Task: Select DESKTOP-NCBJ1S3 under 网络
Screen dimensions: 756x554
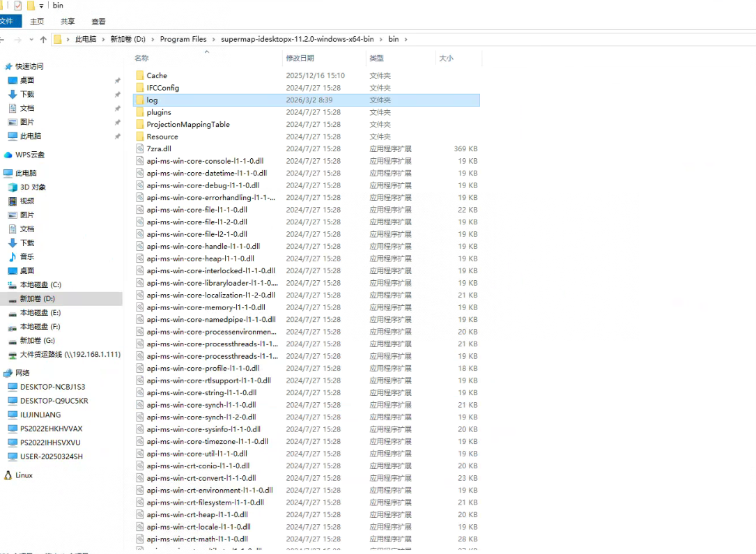Action: (52, 387)
